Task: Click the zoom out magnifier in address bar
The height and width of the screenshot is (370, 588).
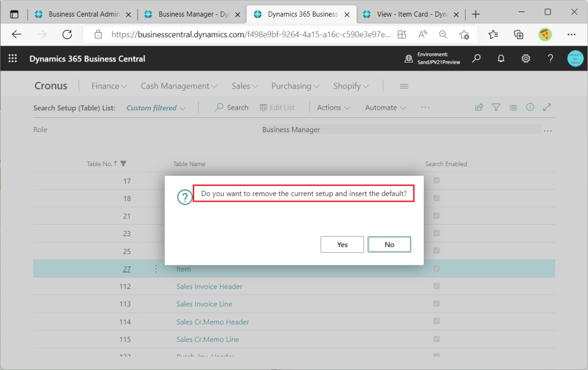Action: (443, 34)
